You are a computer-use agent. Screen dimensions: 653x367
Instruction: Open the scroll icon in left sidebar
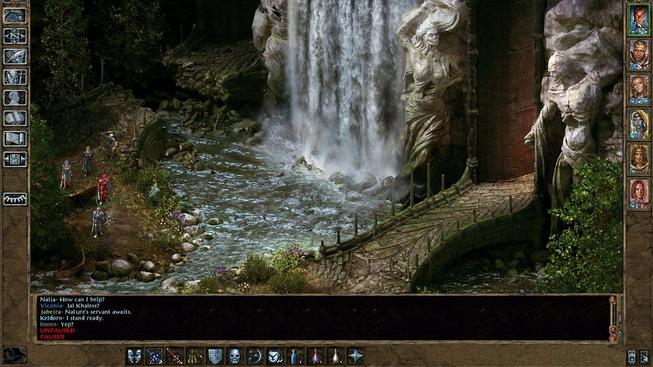coord(15,138)
